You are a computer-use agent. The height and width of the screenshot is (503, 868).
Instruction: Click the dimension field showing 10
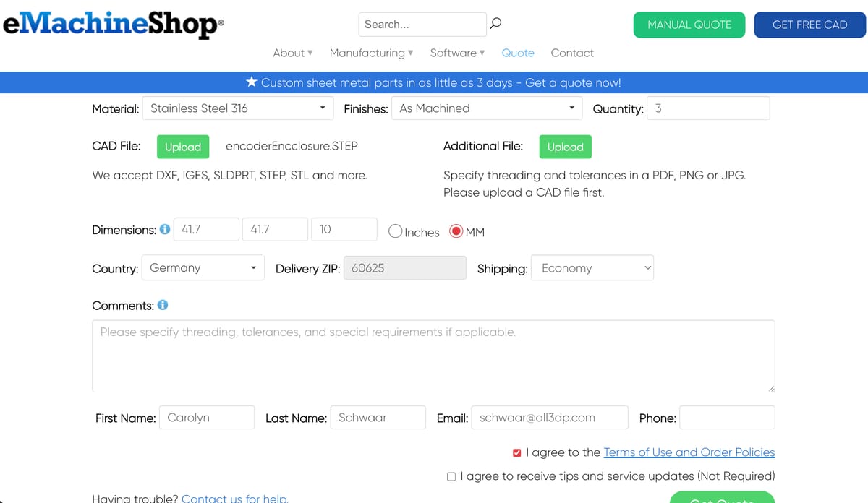click(344, 229)
